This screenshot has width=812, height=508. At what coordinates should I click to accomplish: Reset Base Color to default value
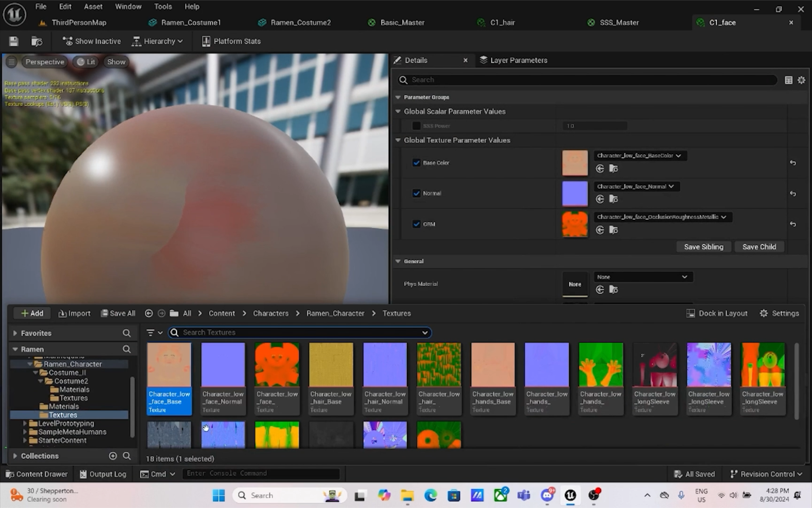point(793,163)
